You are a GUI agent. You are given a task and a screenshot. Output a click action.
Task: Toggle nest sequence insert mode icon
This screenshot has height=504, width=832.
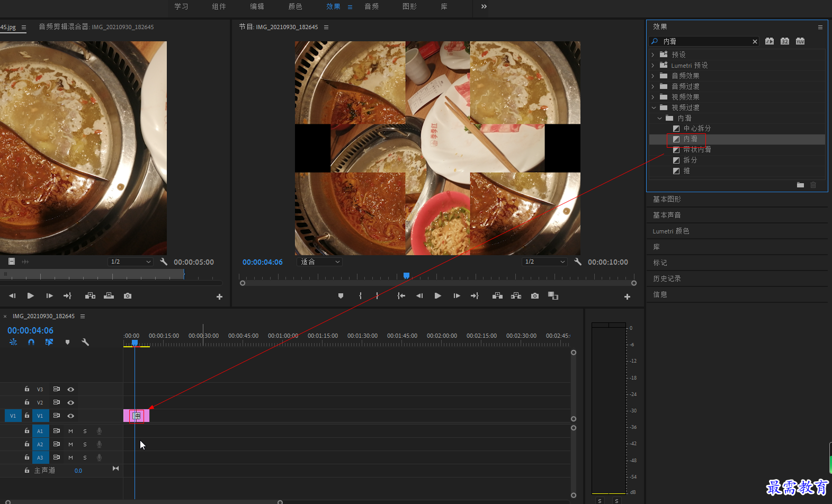(13, 342)
